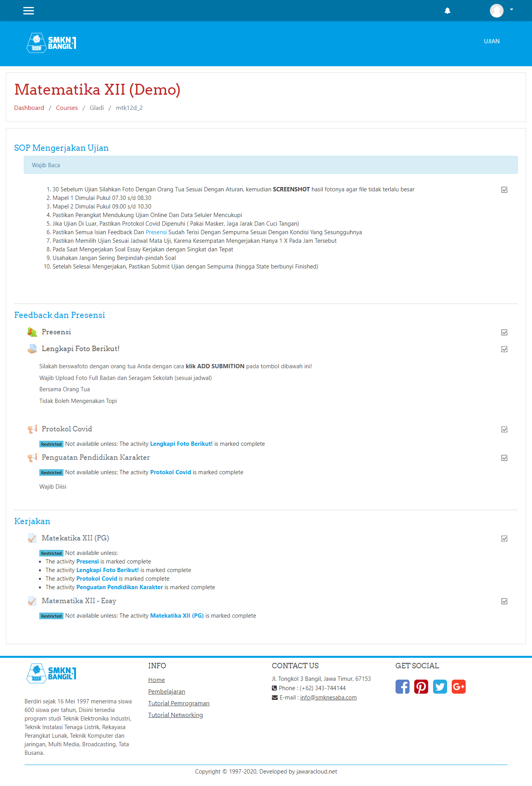Click the SMKN 1 Bangil header logo
The height and width of the screenshot is (786, 532).
point(51,43)
